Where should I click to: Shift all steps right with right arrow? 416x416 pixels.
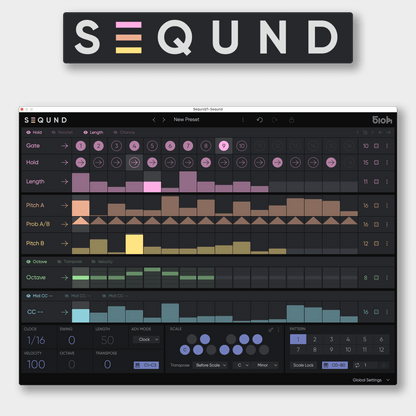click(388, 132)
